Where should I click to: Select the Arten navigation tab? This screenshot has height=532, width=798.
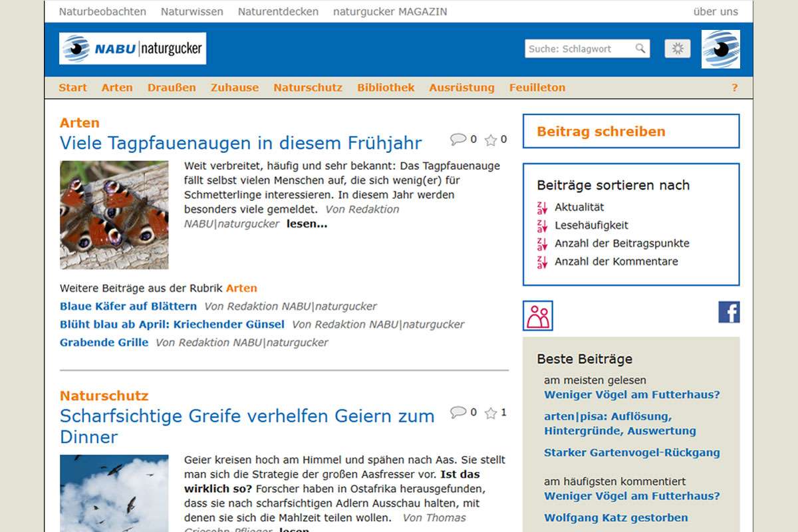(x=117, y=88)
